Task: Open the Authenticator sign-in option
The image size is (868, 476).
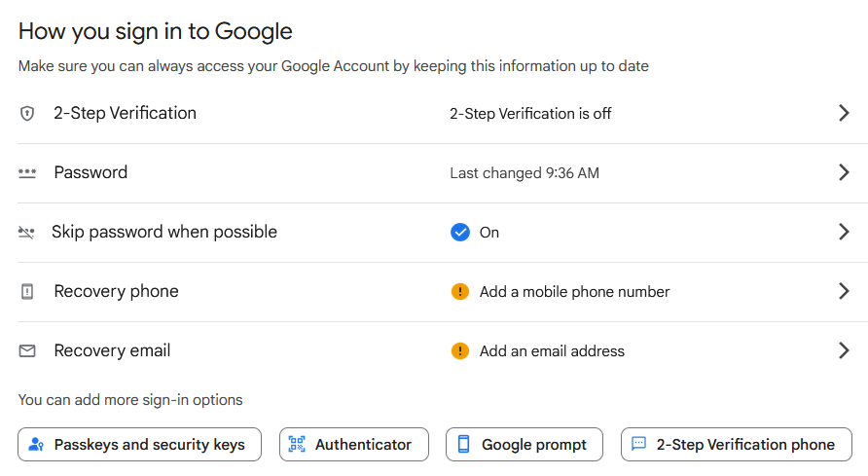Action: click(354, 445)
